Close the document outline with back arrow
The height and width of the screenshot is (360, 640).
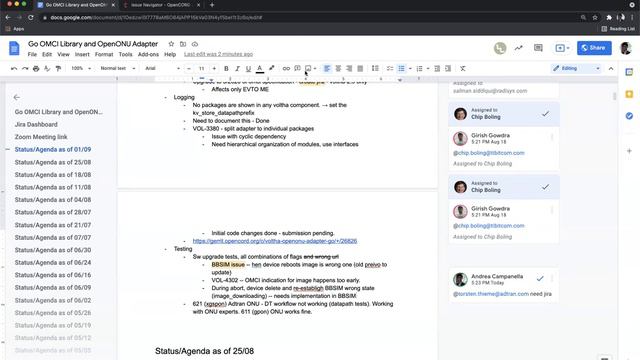(16, 97)
